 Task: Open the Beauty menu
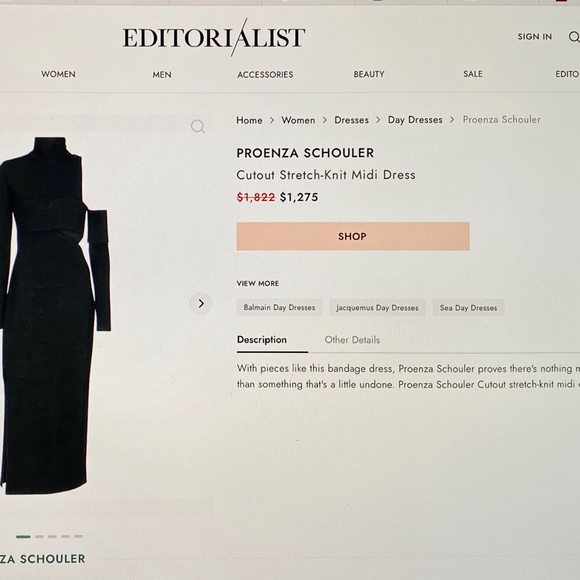tap(369, 74)
